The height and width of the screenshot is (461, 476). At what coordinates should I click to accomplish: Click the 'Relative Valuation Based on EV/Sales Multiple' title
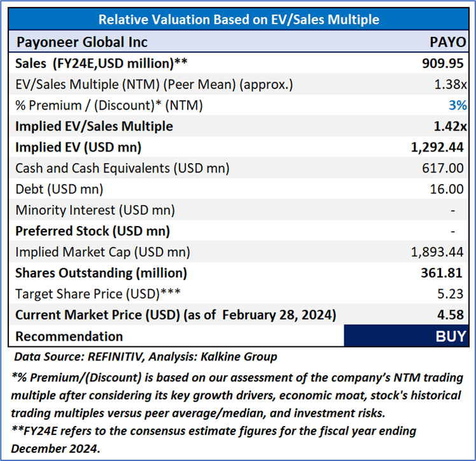[239, 20]
